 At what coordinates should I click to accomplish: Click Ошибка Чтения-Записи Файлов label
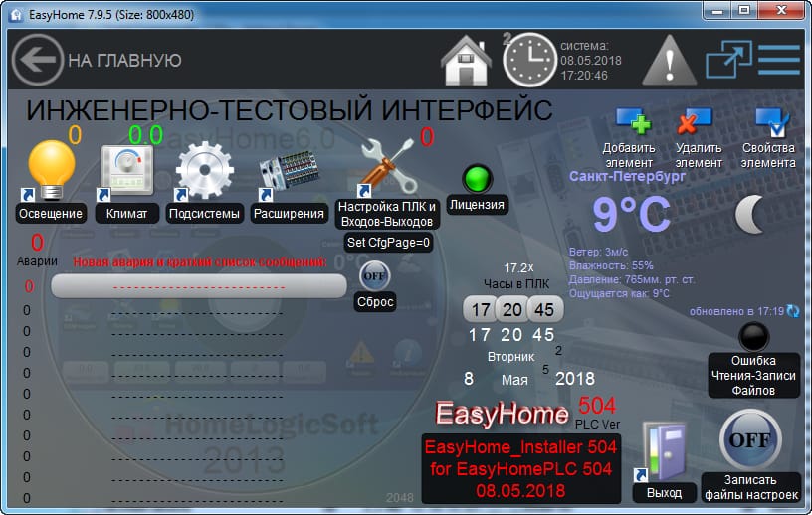753,375
